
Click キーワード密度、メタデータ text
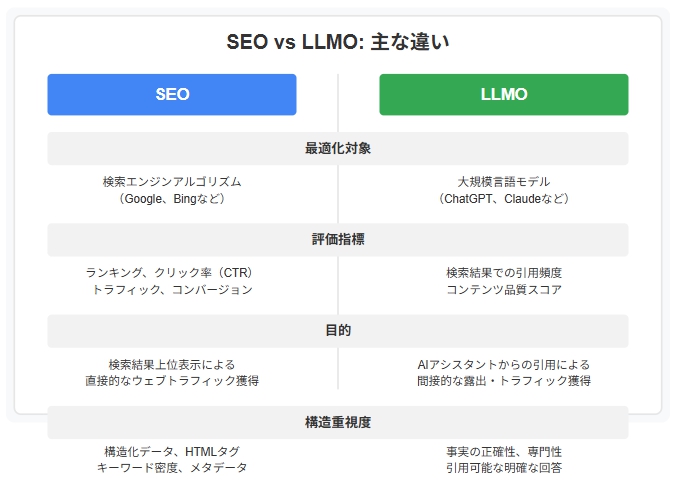pos(172,467)
